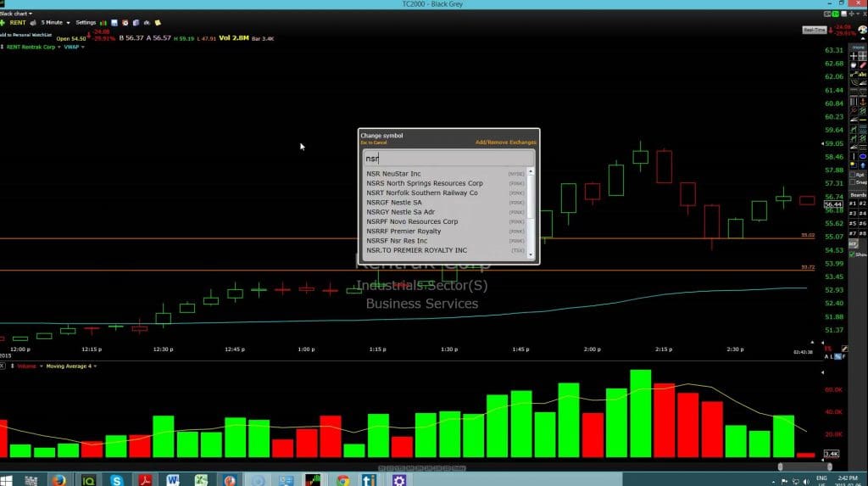
Task: Select NSRPF Novo Resources Corp
Action: coord(445,221)
